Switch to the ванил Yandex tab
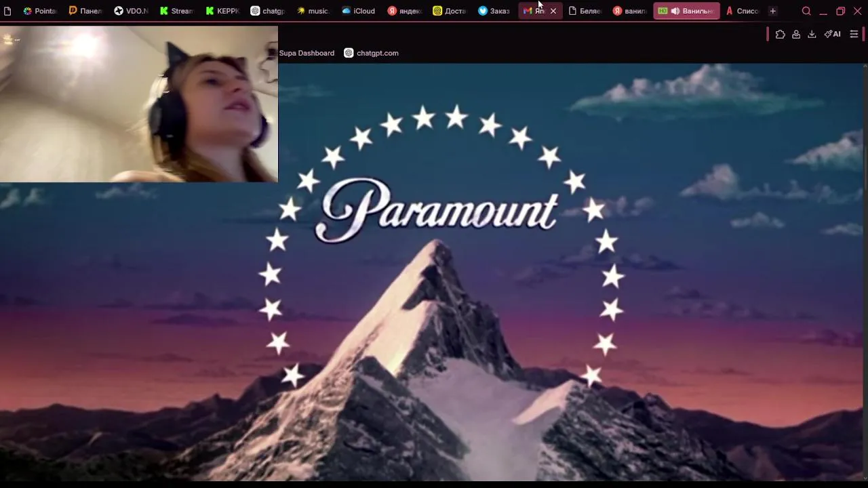Viewport: 868px width, 488px height. [x=631, y=11]
